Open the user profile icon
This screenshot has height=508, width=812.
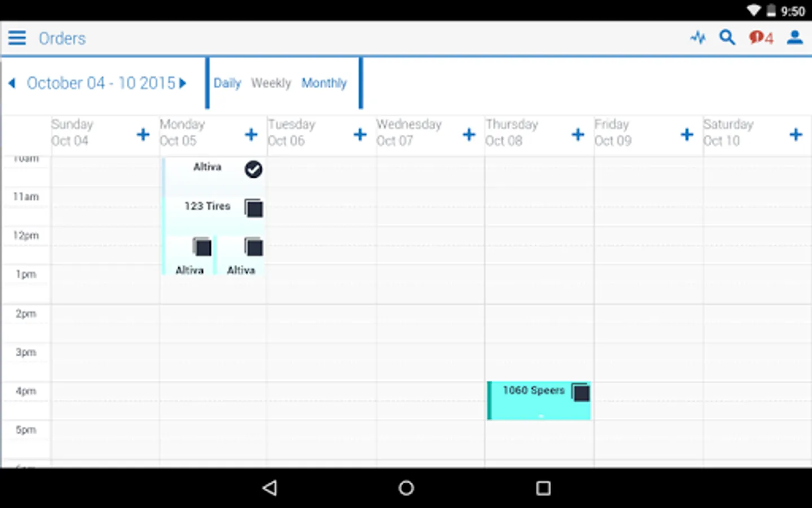click(x=795, y=38)
